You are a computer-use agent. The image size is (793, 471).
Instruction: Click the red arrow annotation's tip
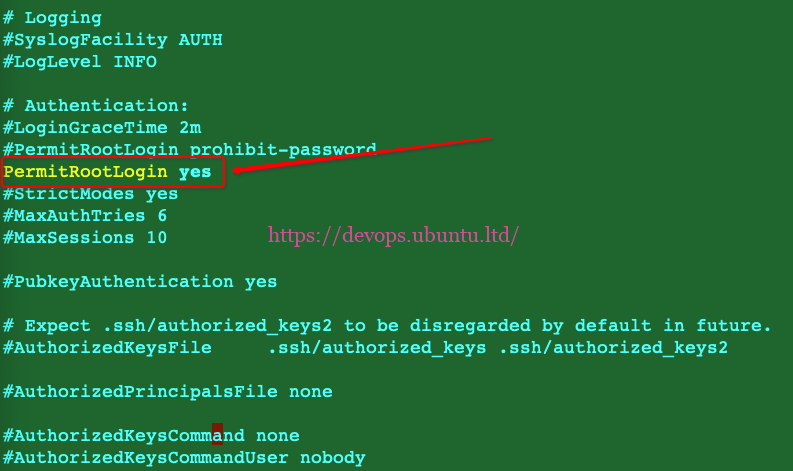pos(235,170)
